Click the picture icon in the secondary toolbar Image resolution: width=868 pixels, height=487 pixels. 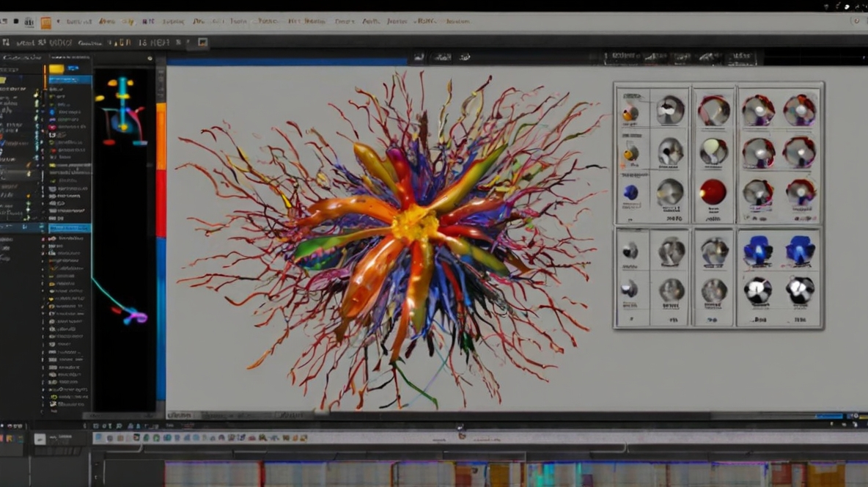point(202,42)
